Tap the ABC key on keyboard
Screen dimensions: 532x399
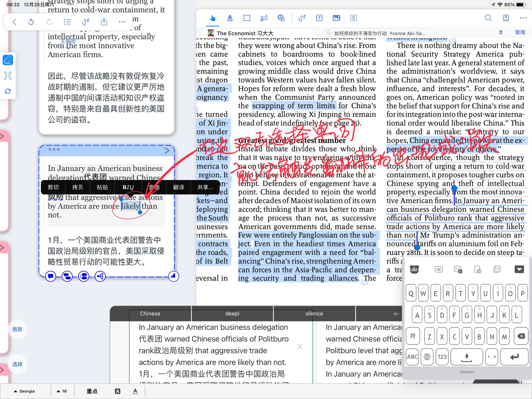point(412,357)
